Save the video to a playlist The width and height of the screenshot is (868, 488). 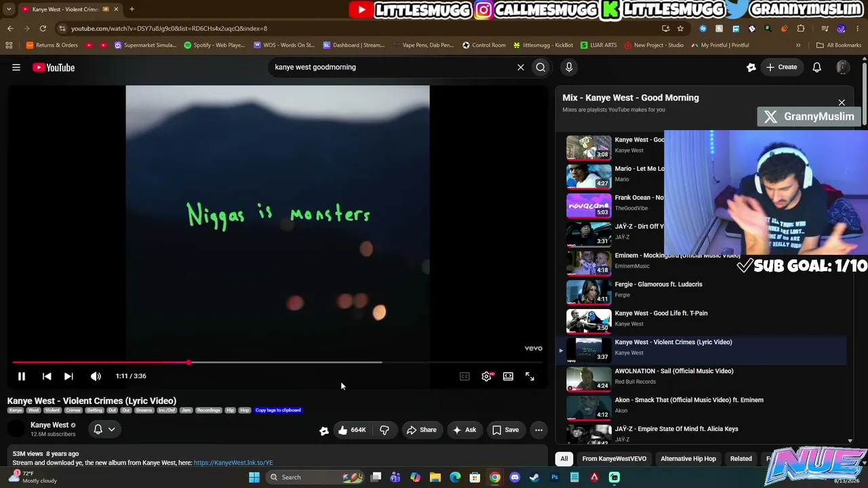tap(505, 430)
